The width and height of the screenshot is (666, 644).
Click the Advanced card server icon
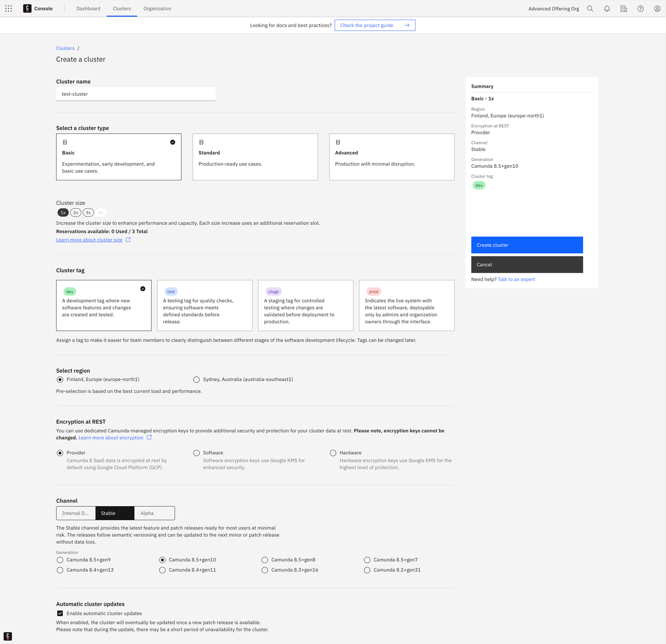tap(338, 142)
